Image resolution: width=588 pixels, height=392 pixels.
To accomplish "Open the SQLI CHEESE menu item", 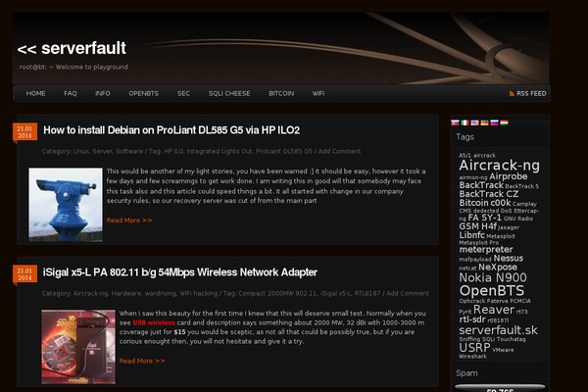I will pyautogui.click(x=229, y=93).
